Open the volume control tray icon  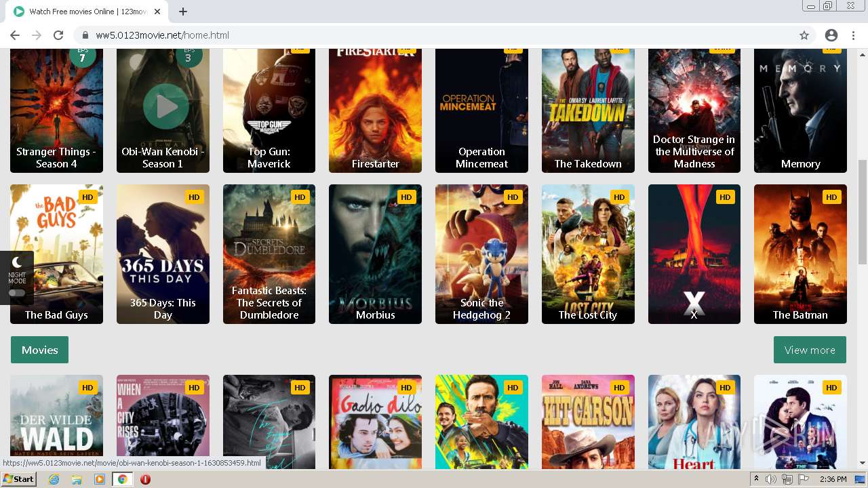click(x=772, y=479)
